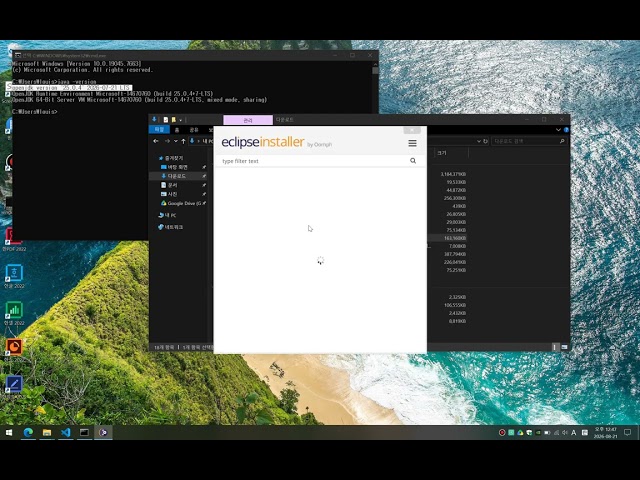Click Properties icon in Explorer quick access toolbar
Image resolution: width=640 pixels, height=480 pixels.
point(166,120)
